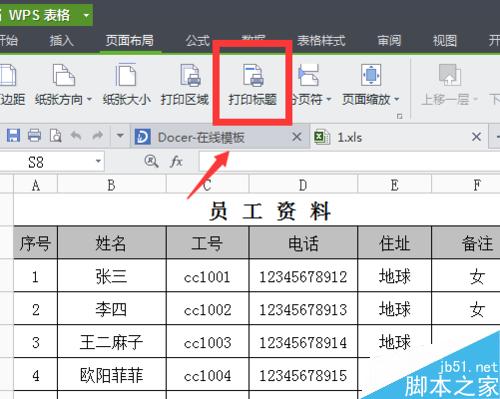
Task: Click the 纸张方向 page orientation icon
Action: coord(64,75)
